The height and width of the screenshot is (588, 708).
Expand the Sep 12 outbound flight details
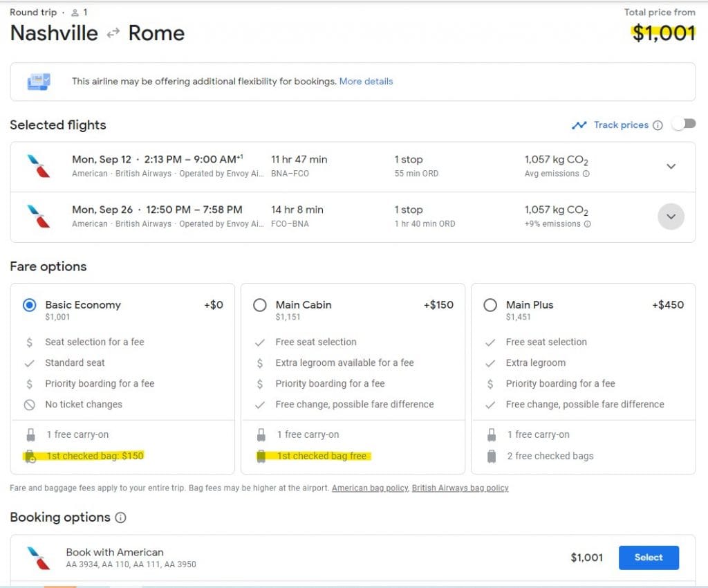[x=671, y=167]
